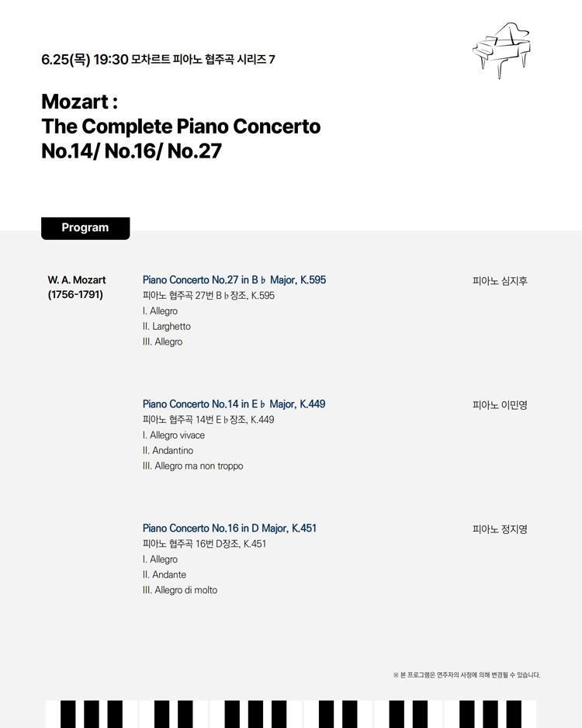The height and width of the screenshot is (728, 582).
Task: Click the ※ program change notice text
Action: [x=466, y=675]
